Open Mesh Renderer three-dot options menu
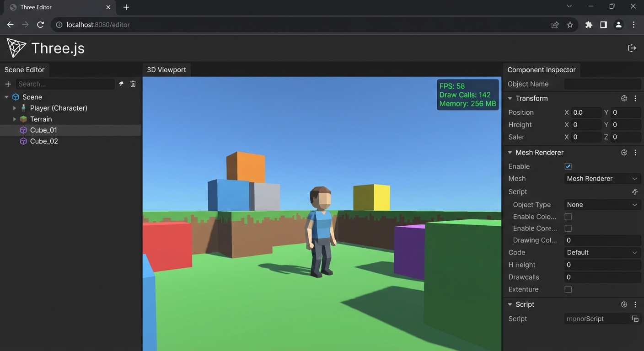644x351 pixels. (x=635, y=153)
